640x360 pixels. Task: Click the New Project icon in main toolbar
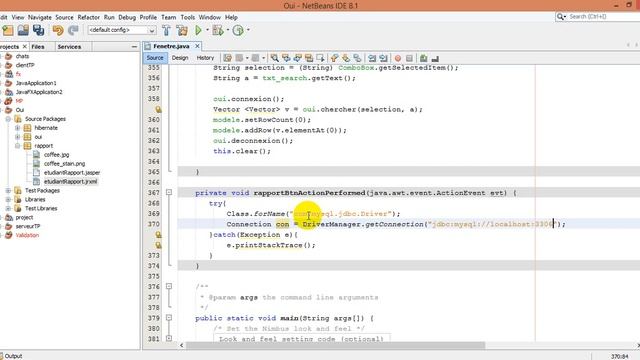click(8, 30)
